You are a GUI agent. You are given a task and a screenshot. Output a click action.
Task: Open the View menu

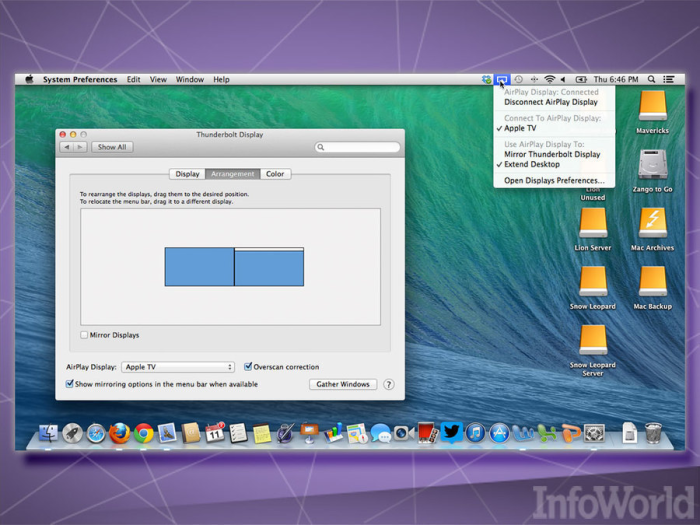pyautogui.click(x=158, y=79)
